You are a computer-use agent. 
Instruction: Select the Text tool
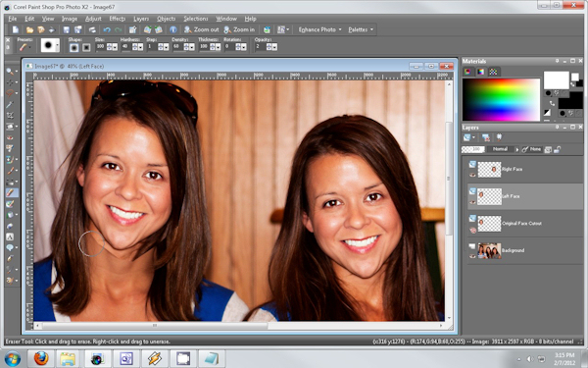[x=10, y=237]
